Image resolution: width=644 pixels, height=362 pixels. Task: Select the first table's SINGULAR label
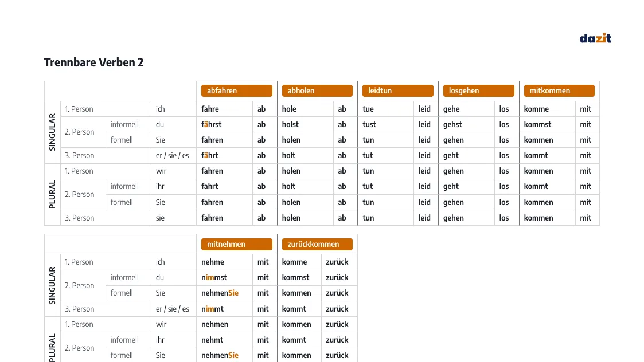click(x=52, y=132)
